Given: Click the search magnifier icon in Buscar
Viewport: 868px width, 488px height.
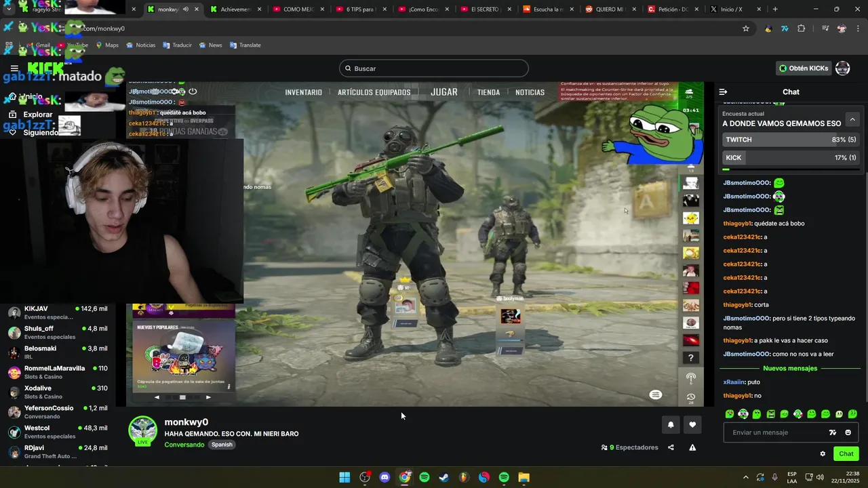Looking at the screenshot, I should pyautogui.click(x=348, y=68).
